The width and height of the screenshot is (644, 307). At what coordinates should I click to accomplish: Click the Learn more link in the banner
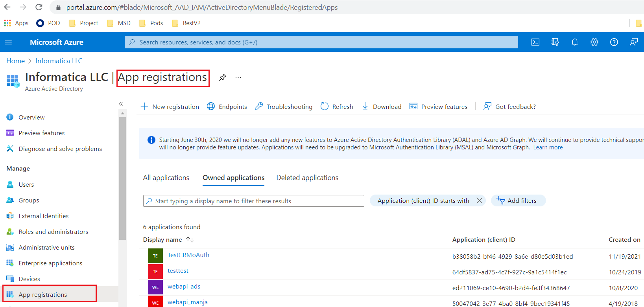tap(548, 147)
